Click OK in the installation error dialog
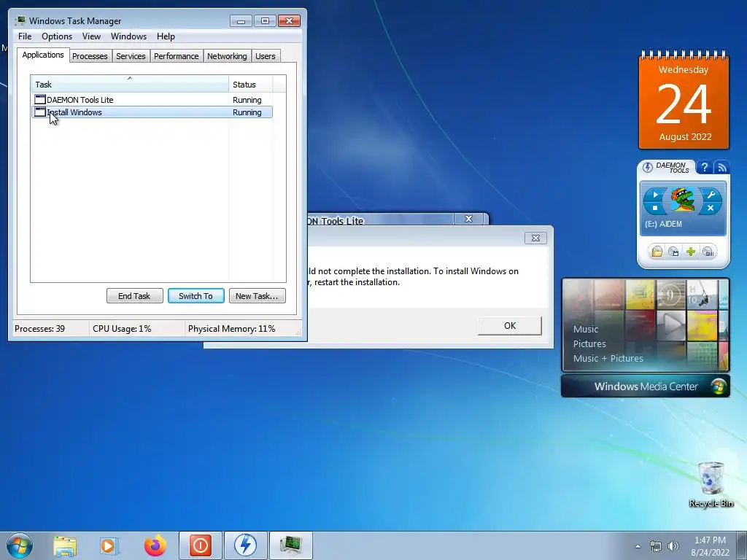 pyautogui.click(x=510, y=326)
